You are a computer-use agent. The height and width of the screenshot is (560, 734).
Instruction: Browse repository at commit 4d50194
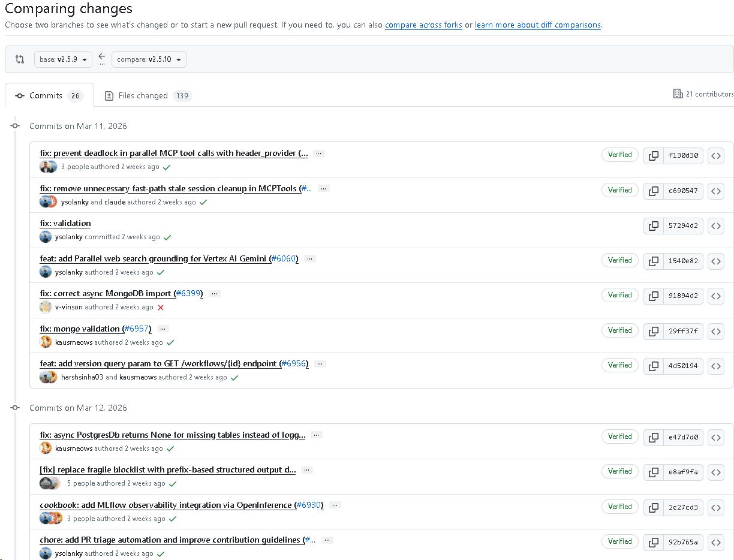(x=716, y=366)
